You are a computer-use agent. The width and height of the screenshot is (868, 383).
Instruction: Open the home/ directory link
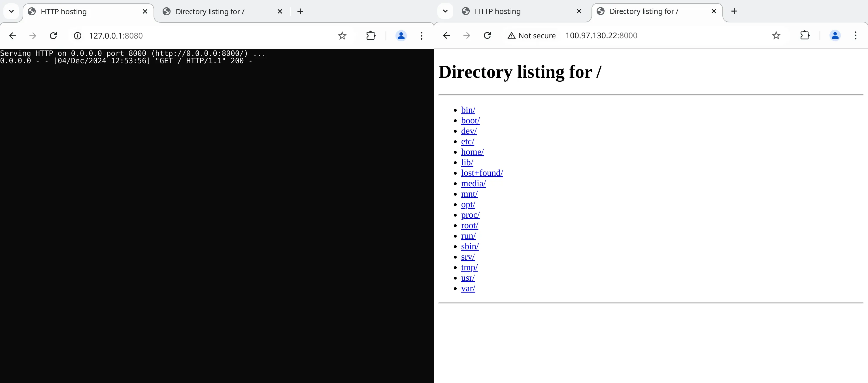tap(472, 152)
